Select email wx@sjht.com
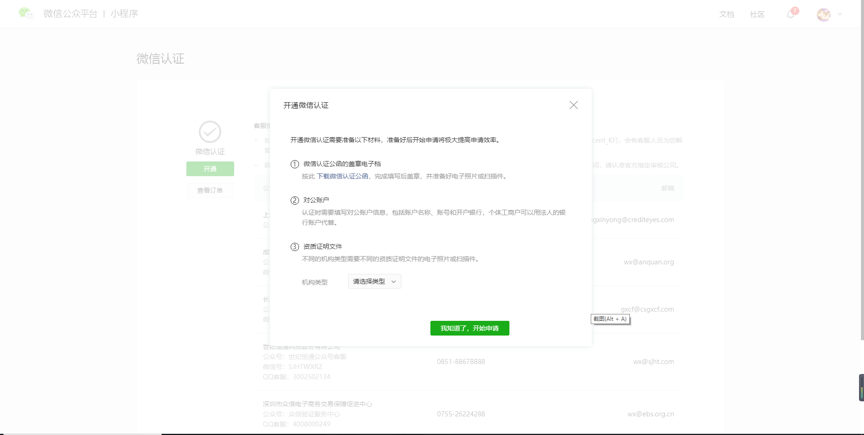864x435 pixels. pos(654,362)
